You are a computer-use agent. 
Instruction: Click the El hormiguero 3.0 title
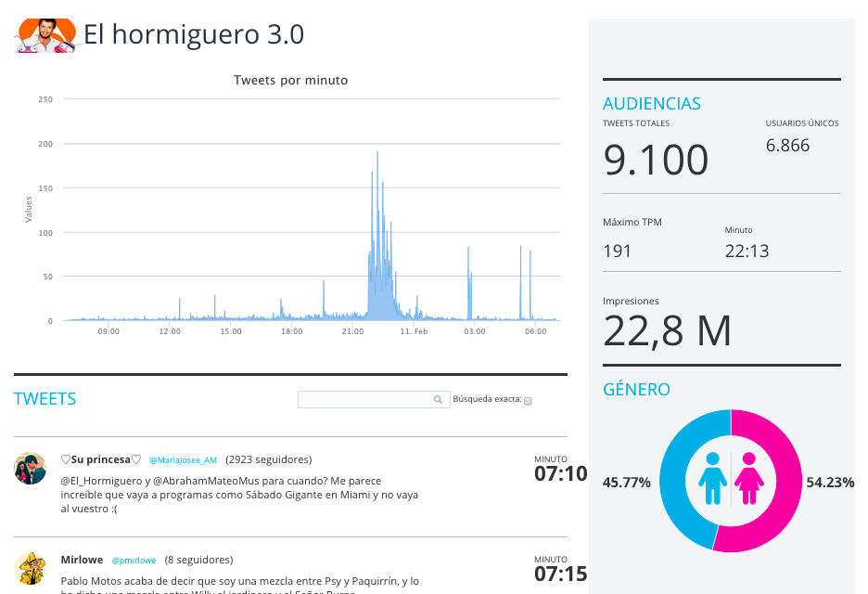(194, 34)
